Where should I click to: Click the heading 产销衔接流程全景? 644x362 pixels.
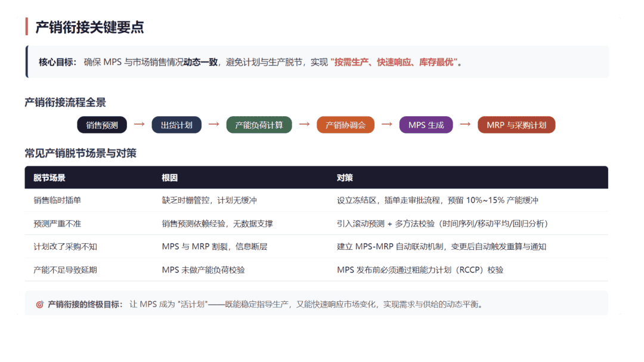(66, 103)
